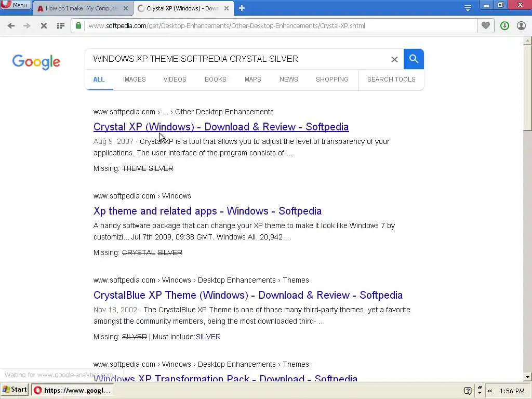This screenshot has height=399, width=532.
Task: Open a new tab with plus button
Action: (x=242, y=8)
